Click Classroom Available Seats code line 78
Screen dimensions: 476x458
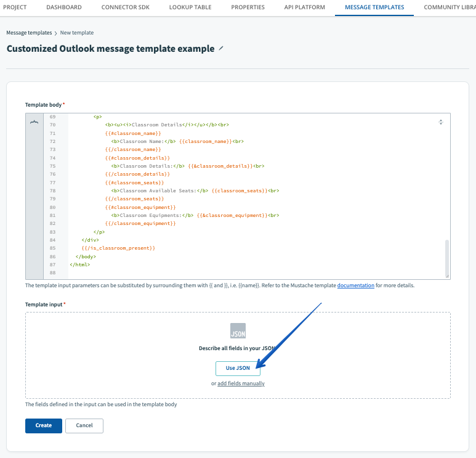pos(195,190)
